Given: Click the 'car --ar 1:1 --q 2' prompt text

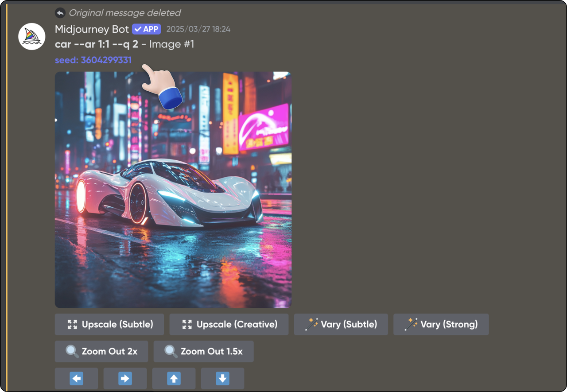Looking at the screenshot, I should 97,44.
